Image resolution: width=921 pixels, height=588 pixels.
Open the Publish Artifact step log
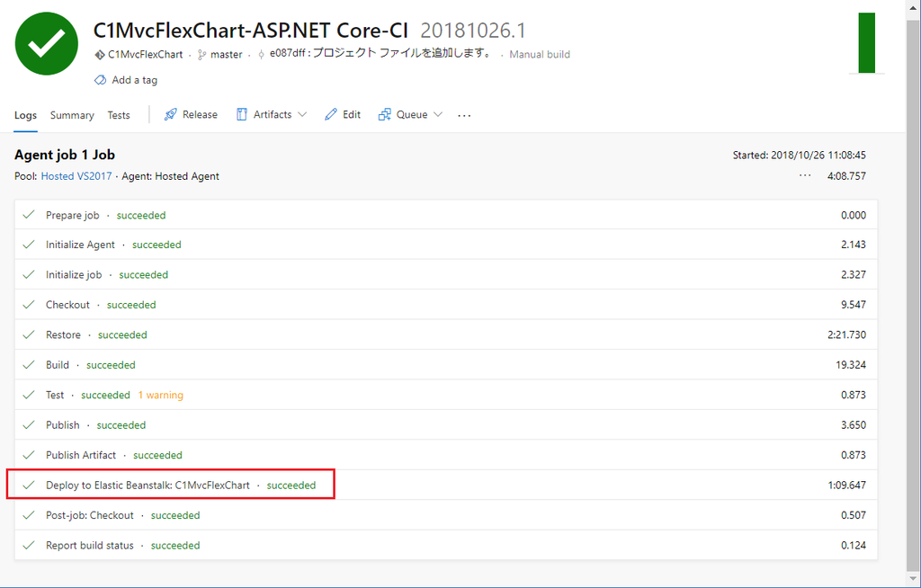pos(446,455)
